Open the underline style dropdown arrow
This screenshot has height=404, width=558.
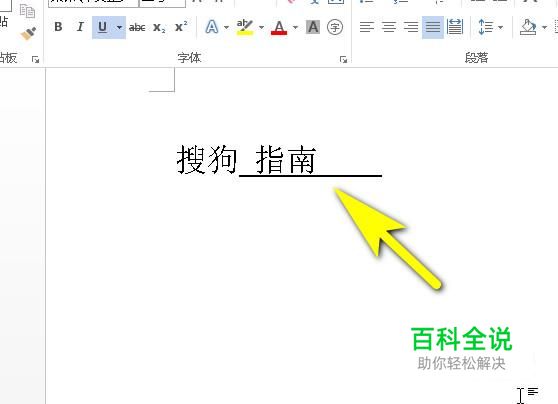tap(119, 27)
